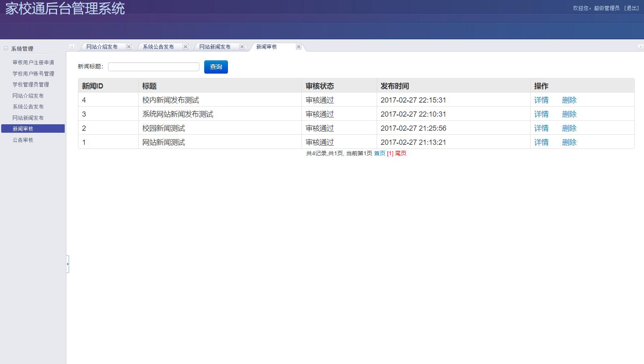Delete the news 网站新闻测试
Screen dimensions: 644x364
point(569,142)
